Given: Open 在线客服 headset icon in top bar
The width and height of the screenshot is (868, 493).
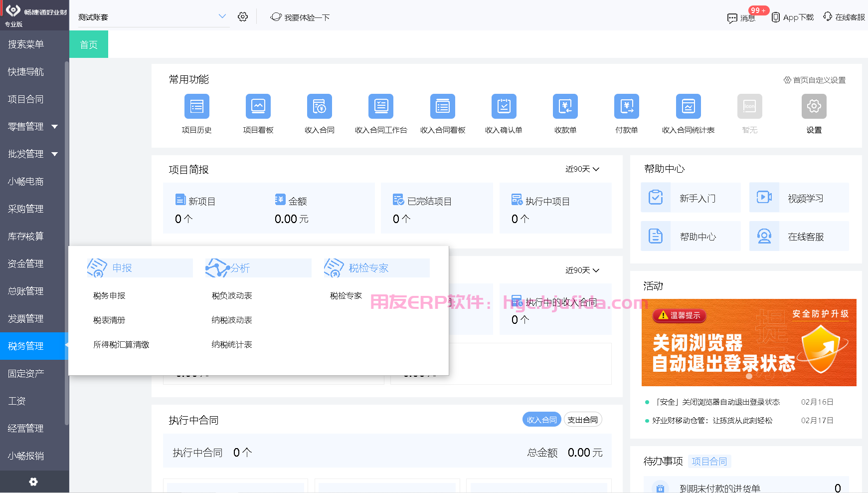Looking at the screenshot, I should click(828, 16).
